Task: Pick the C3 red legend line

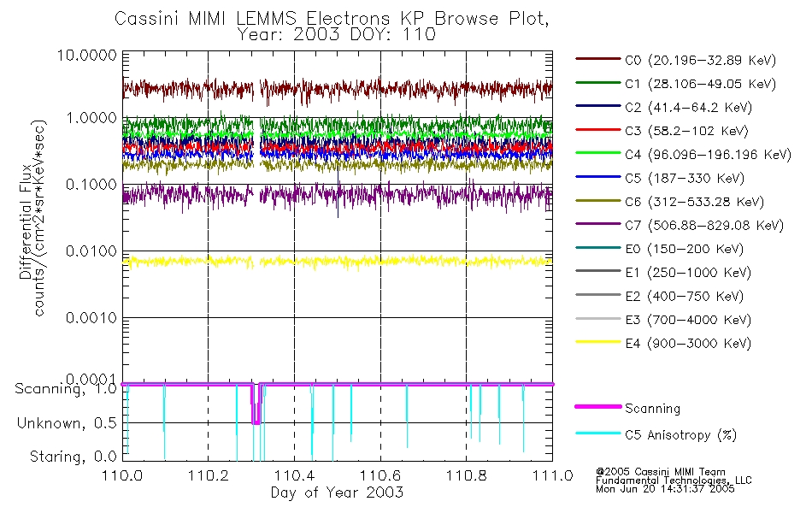Action: click(597, 130)
